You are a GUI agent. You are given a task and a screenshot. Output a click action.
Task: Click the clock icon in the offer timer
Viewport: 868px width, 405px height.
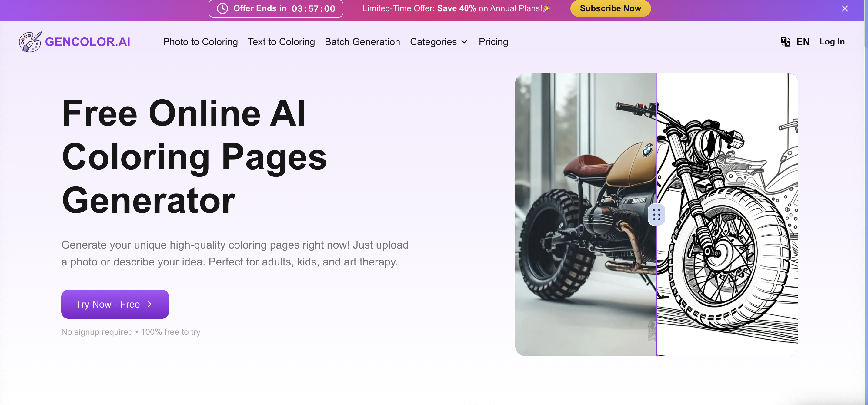[222, 8]
